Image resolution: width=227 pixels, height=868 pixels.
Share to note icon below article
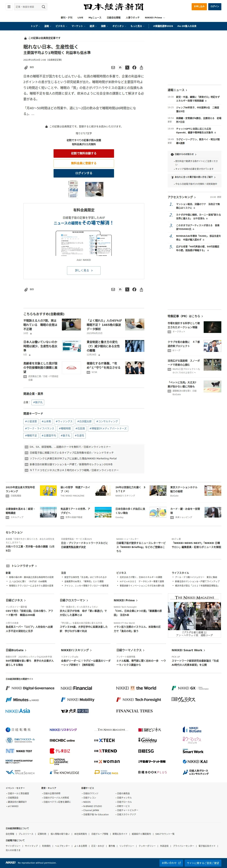click(x=120, y=289)
